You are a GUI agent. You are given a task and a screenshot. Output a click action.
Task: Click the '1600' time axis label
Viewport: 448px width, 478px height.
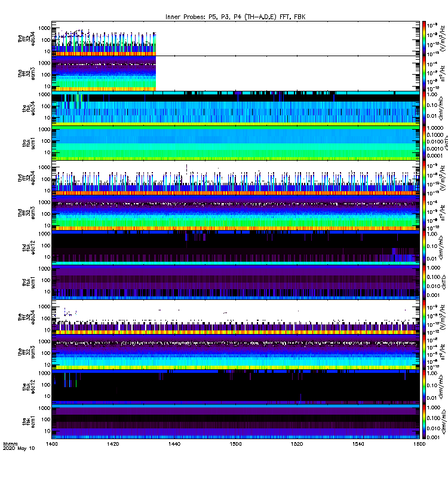click(x=419, y=444)
